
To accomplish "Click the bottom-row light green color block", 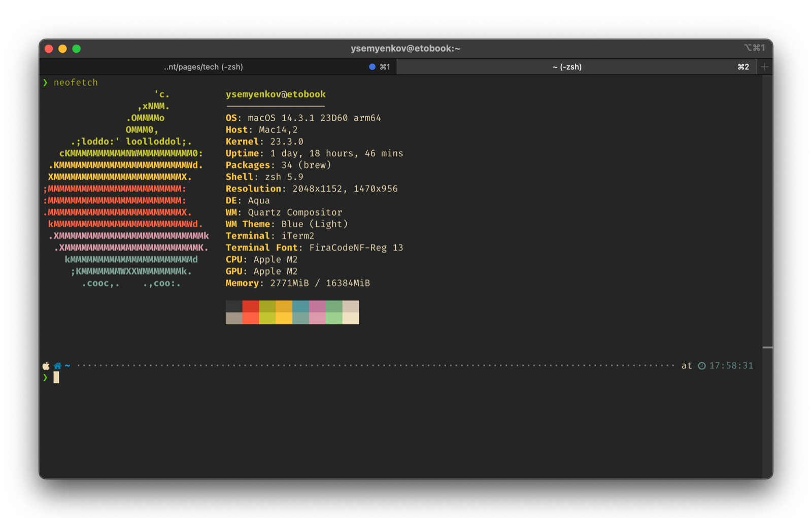I will pyautogui.click(x=334, y=318).
